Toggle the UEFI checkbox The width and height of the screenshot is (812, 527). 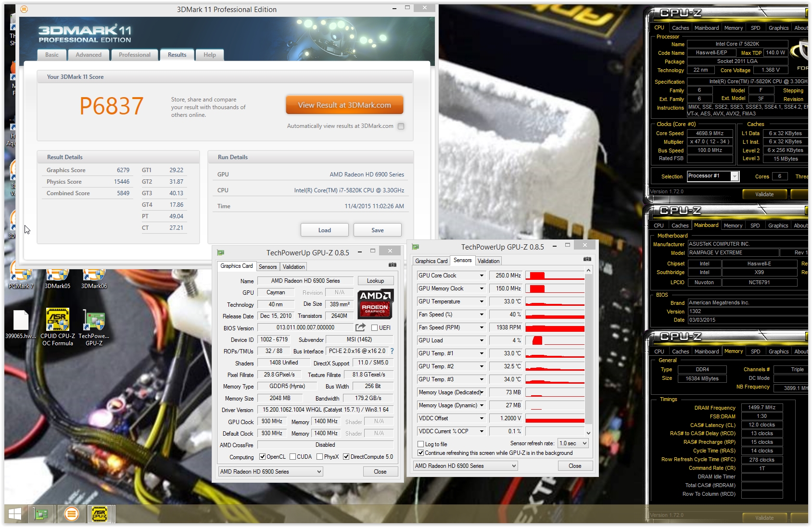(374, 328)
